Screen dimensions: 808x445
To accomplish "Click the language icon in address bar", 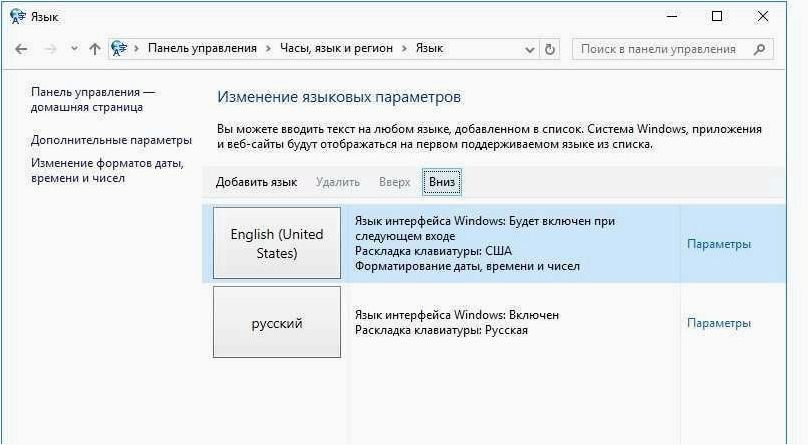I will [x=119, y=48].
